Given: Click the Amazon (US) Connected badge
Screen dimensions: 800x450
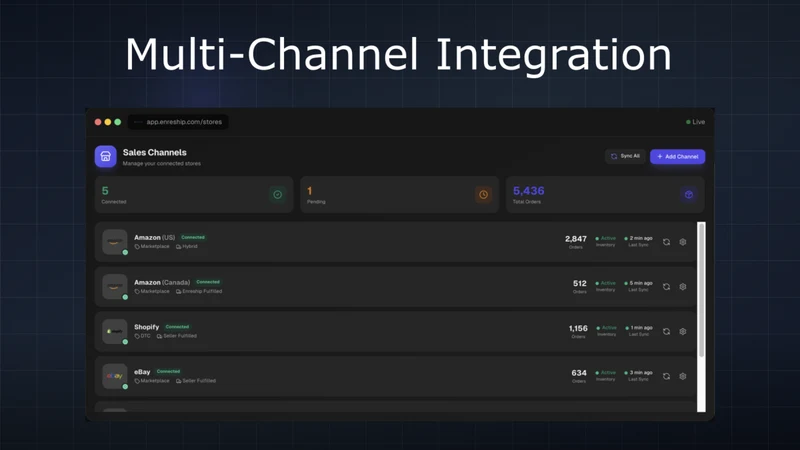Looking at the screenshot, I should coord(193,237).
